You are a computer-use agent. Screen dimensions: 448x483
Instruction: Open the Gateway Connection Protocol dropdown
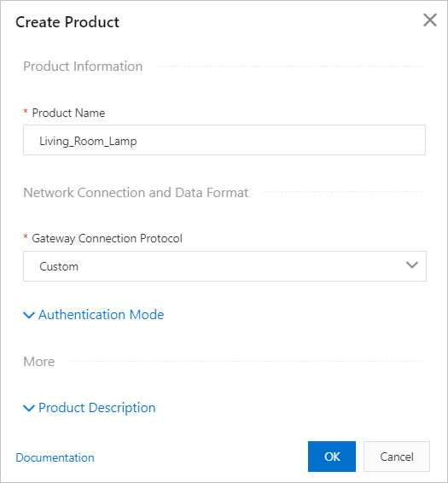pyautogui.click(x=224, y=266)
